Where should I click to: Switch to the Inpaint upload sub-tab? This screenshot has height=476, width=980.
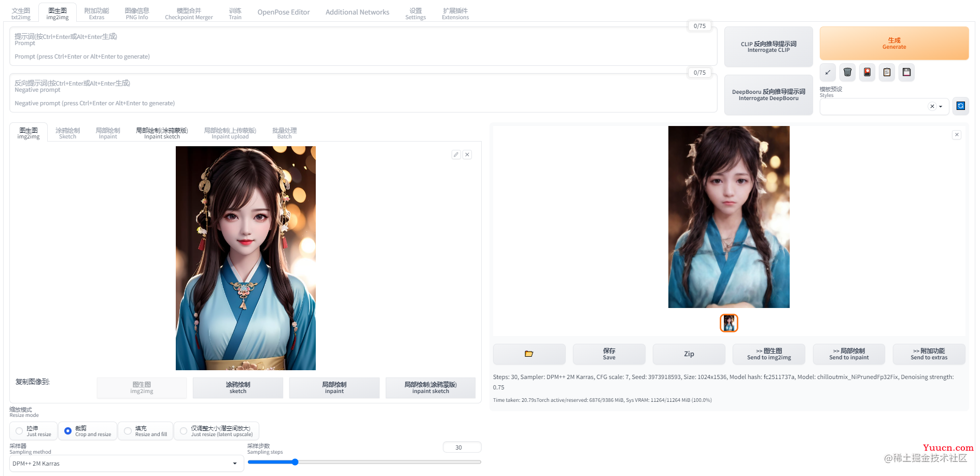pos(230,133)
